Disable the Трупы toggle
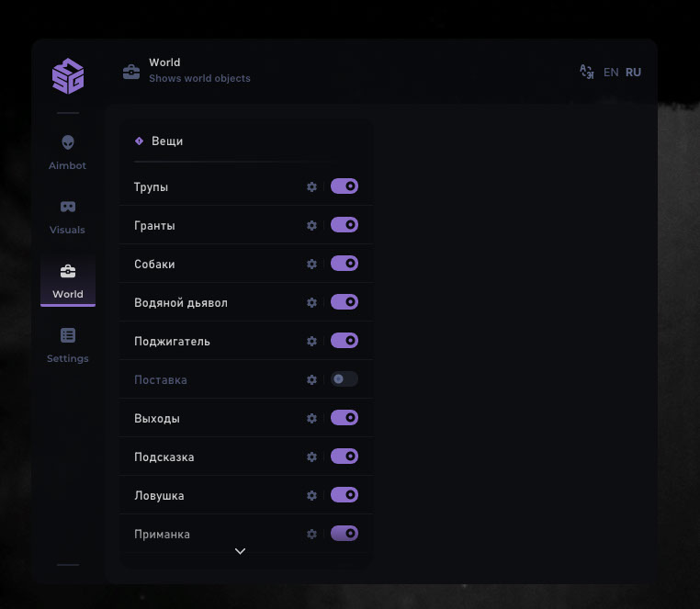Screen dimensions: 700x609 point(344,186)
